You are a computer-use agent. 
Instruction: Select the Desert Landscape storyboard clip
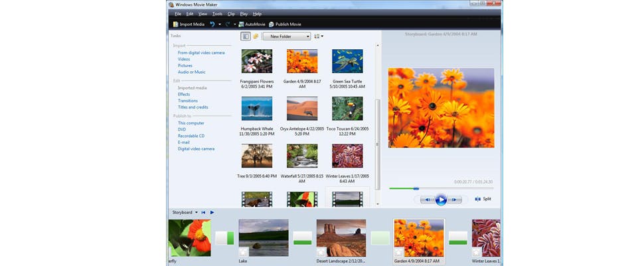coord(341,238)
